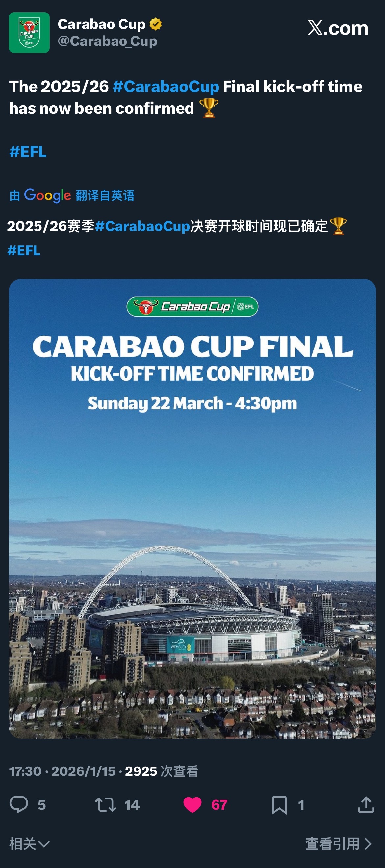The width and height of the screenshot is (385, 868).
Task: Tap the reply speech bubble icon
Action: point(19,805)
